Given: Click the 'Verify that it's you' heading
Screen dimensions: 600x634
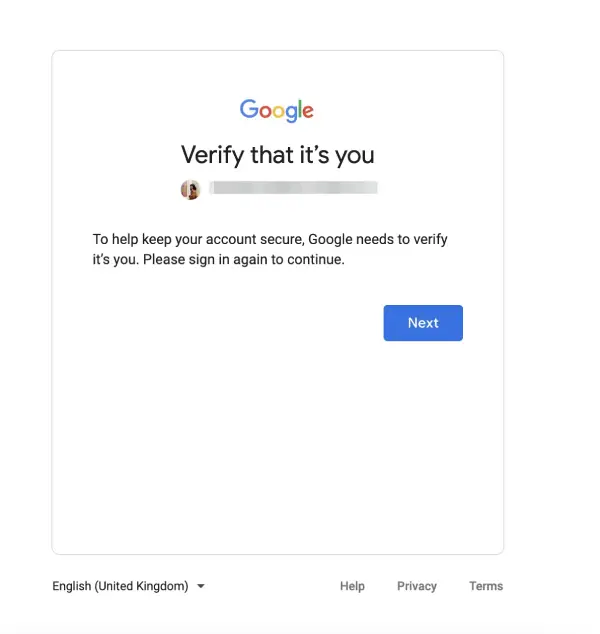Looking at the screenshot, I should (277, 155).
